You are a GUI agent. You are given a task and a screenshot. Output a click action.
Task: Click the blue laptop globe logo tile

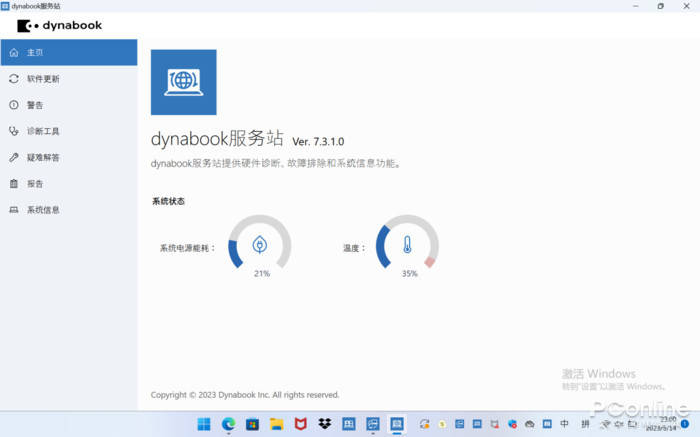pyautogui.click(x=183, y=82)
